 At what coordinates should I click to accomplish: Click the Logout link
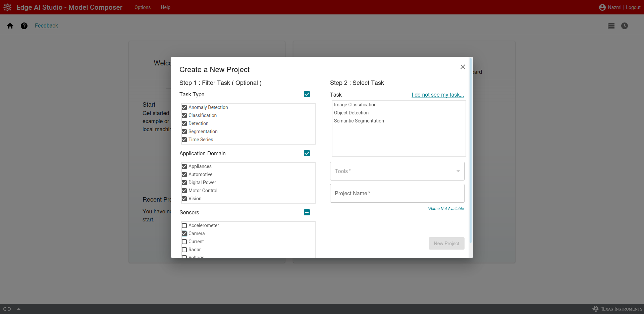pos(633,7)
